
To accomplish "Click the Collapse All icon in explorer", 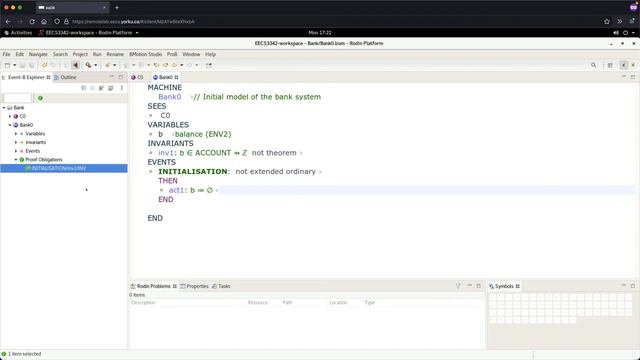I will (84, 88).
